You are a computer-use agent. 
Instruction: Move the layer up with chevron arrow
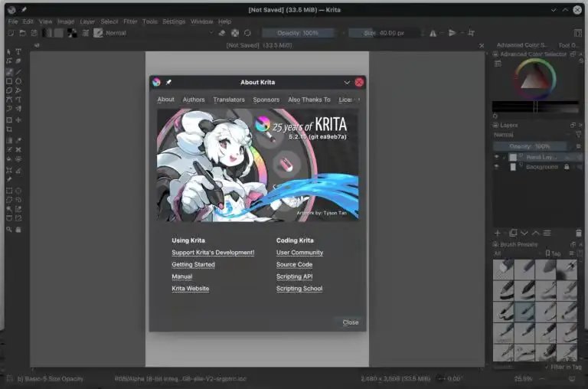535,233
